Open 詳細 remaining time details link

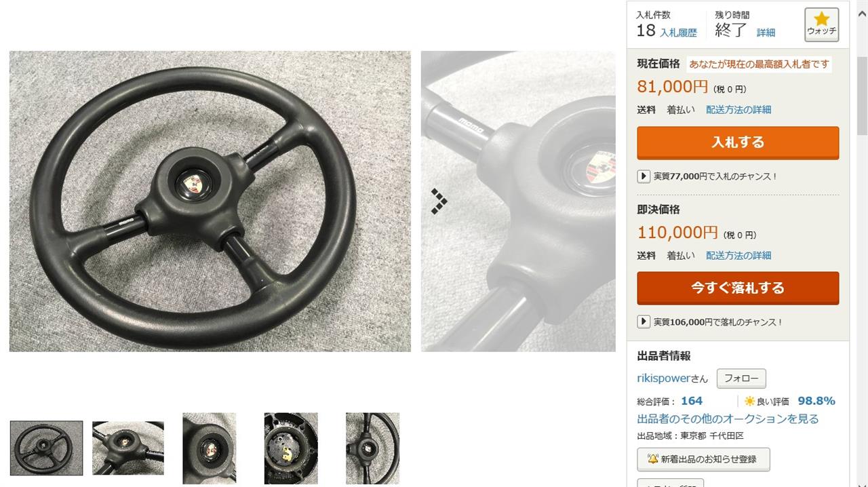(x=766, y=33)
